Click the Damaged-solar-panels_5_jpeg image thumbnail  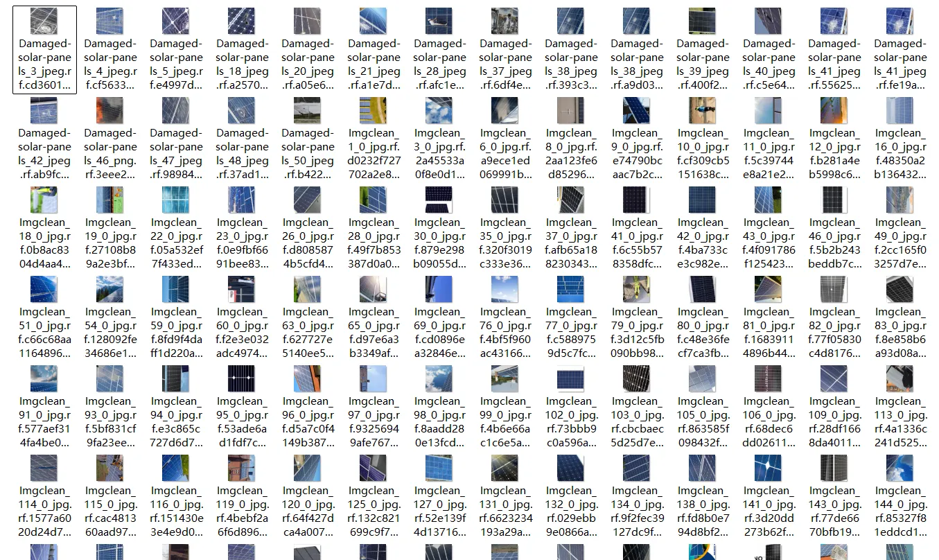click(x=176, y=21)
